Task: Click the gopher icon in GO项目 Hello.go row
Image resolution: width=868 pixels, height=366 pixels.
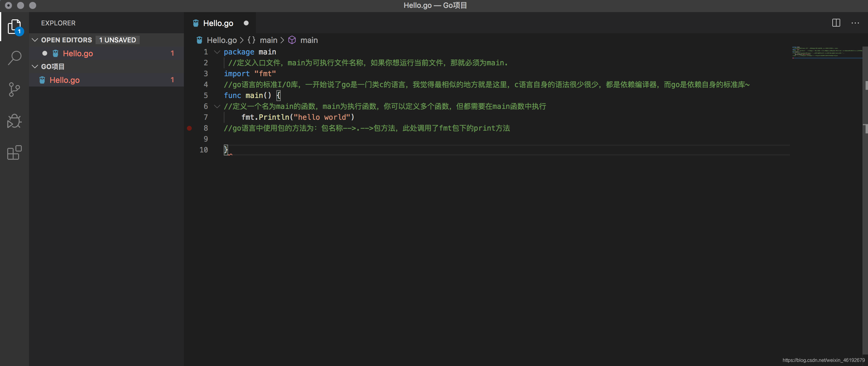Action: click(42, 80)
